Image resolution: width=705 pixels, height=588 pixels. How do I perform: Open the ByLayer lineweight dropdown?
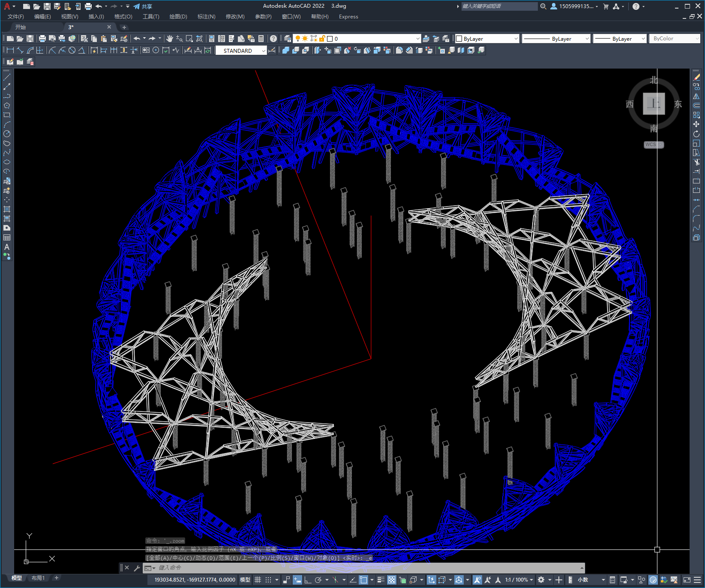coord(620,39)
